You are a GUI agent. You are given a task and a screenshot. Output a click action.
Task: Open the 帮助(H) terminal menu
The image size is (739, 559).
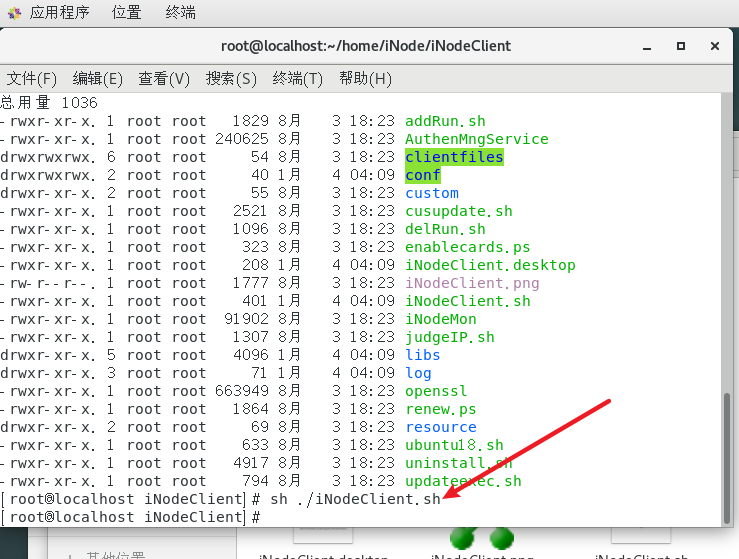coord(365,78)
